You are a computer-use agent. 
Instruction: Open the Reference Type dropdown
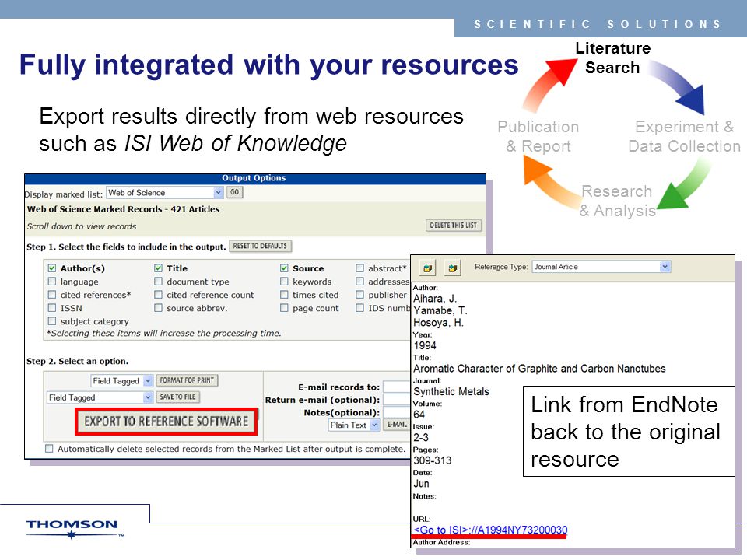(601, 267)
